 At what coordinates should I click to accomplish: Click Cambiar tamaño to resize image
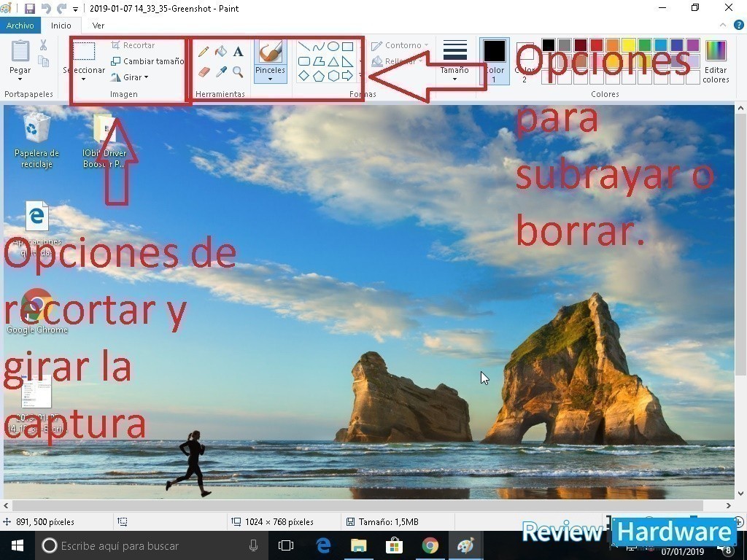147,61
